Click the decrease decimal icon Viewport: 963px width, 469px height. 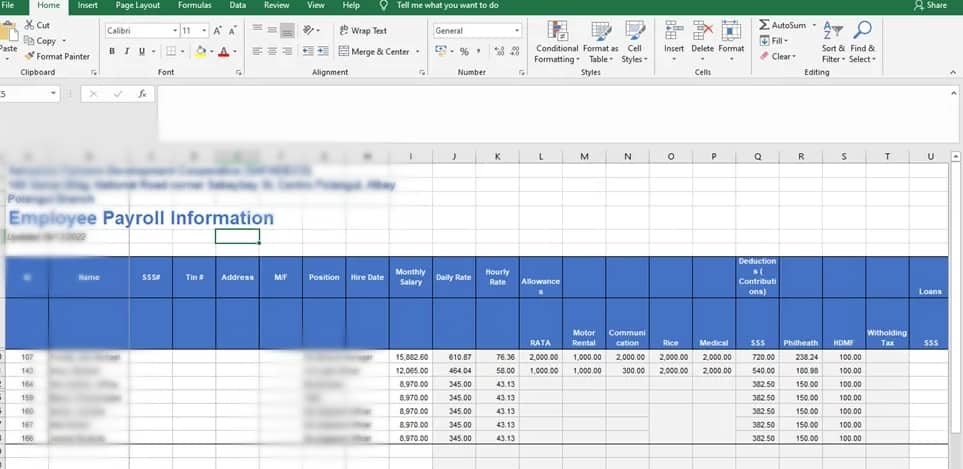[x=513, y=52]
